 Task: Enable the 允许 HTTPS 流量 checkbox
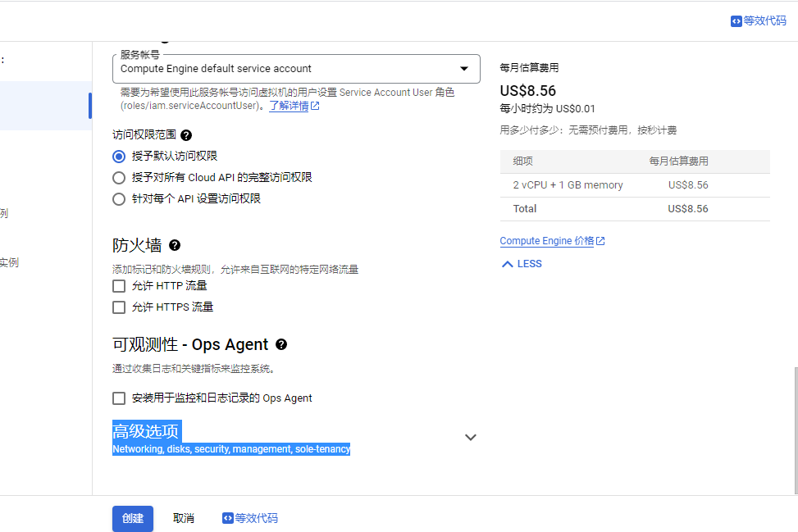click(119, 307)
